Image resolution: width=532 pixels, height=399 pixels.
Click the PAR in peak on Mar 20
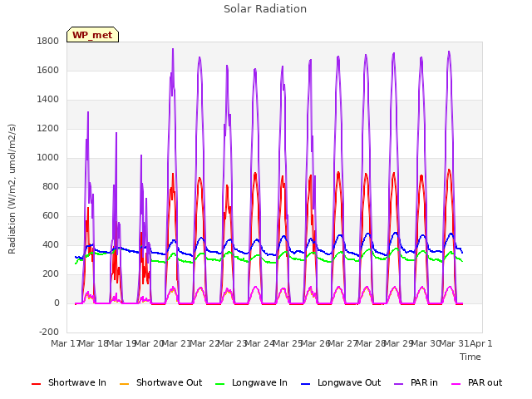click(x=173, y=49)
